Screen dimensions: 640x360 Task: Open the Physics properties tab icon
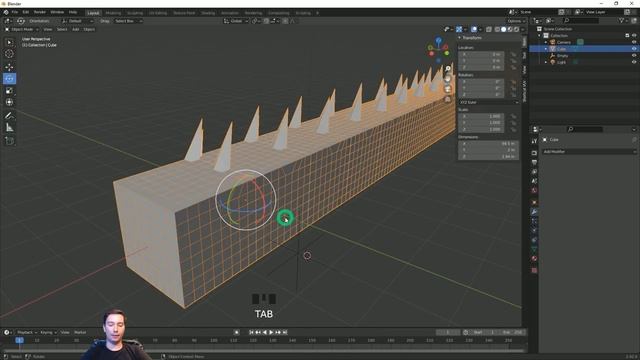[534, 231]
